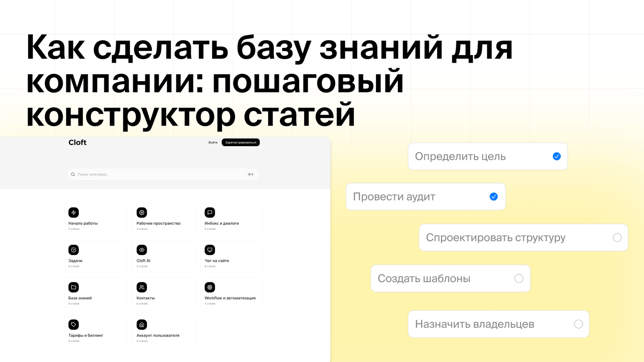The image size is (644, 362).
Task: Click the Зарегистрироваться button
Action: tap(241, 142)
